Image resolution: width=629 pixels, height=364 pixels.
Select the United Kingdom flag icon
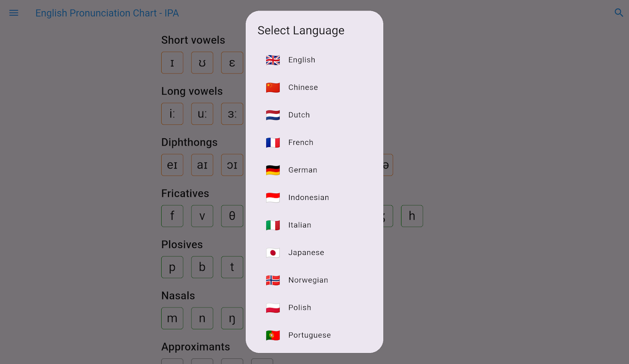pos(273,60)
